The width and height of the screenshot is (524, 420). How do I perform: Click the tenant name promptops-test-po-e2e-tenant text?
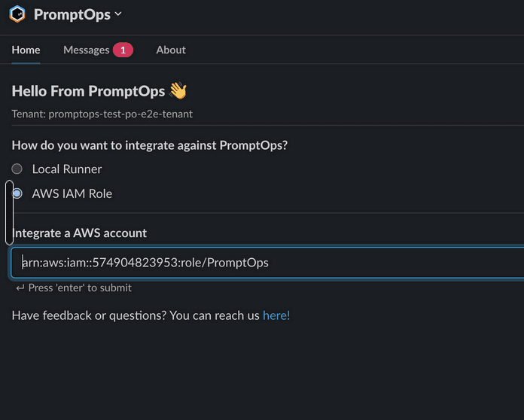point(120,114)
